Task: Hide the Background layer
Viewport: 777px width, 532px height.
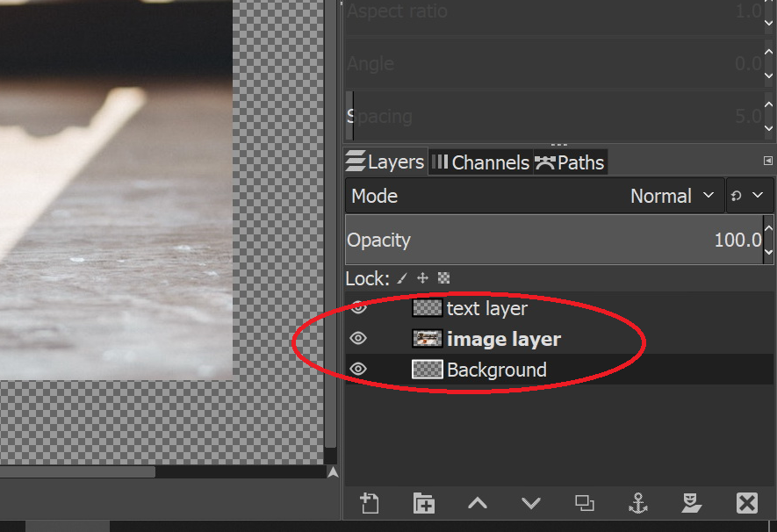Action: coord(358,370)
